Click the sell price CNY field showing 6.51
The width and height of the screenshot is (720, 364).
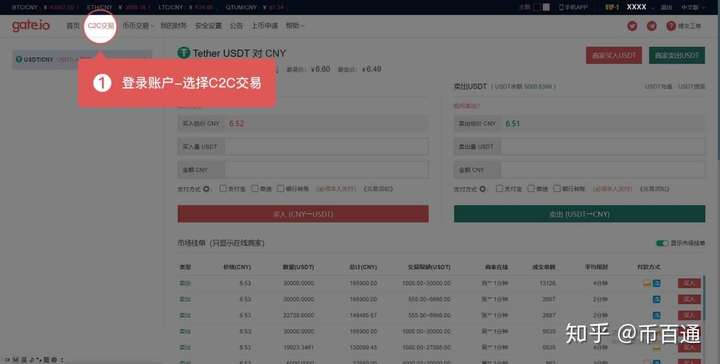tap(579, 123)
